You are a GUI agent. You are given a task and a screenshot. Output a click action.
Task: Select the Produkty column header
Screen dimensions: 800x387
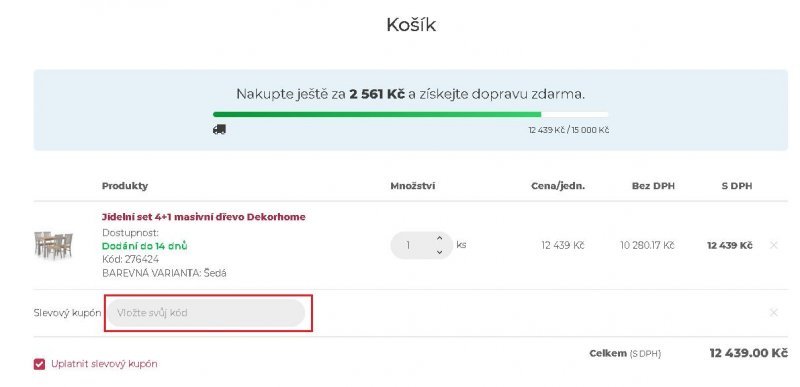[125, 186]
